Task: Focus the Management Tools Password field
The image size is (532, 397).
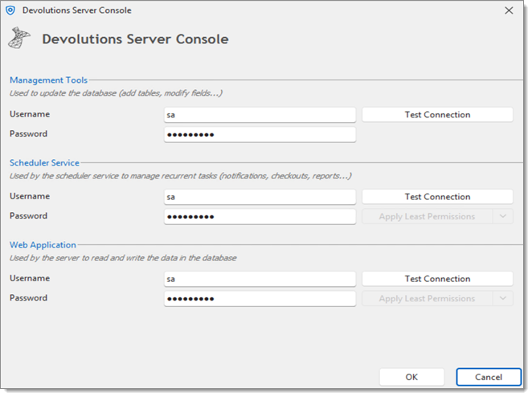Action: pyautogui.click(x=260, y=135)
